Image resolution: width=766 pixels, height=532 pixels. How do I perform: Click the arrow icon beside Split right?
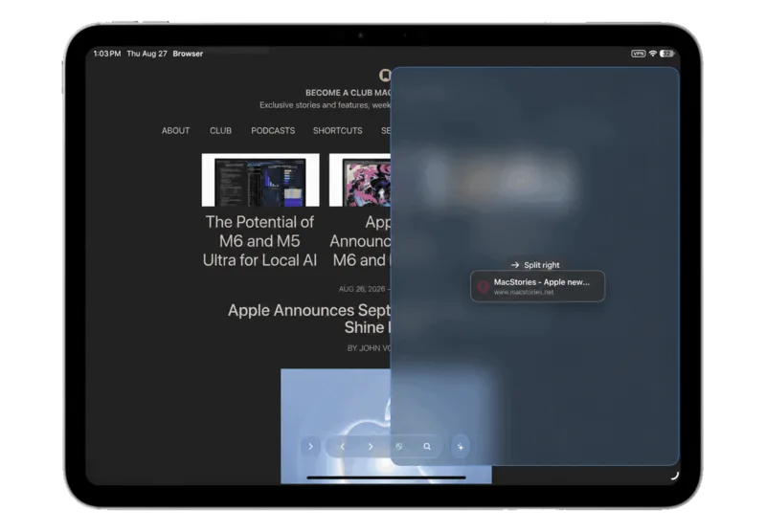tap(515, 265)
